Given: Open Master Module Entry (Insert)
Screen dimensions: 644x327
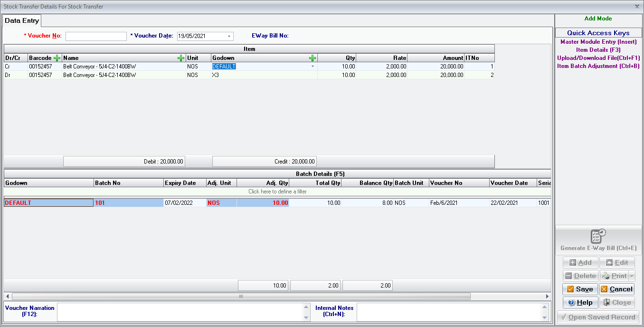Looking at the screenshot, I should click(x=598, y=42).
